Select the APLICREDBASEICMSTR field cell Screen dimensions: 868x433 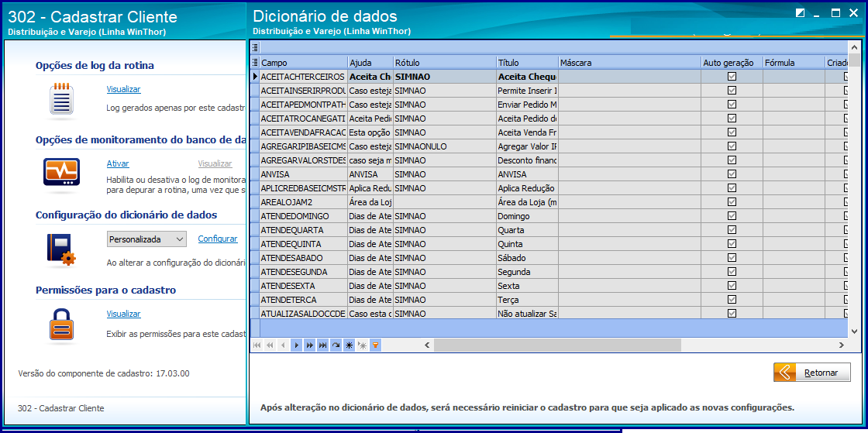point(303,188)
